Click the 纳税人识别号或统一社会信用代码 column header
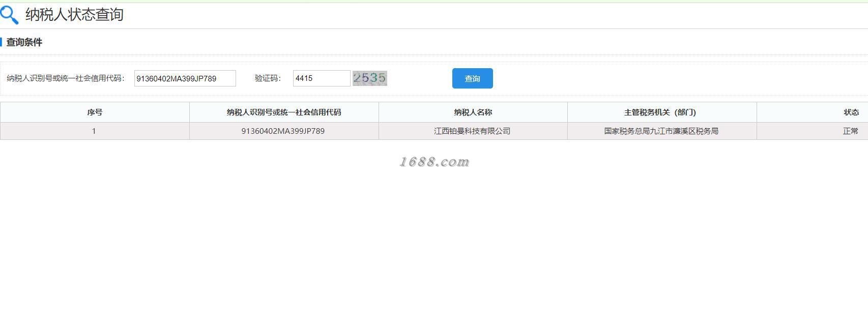The image size is (868, 321). click(284, 112)
